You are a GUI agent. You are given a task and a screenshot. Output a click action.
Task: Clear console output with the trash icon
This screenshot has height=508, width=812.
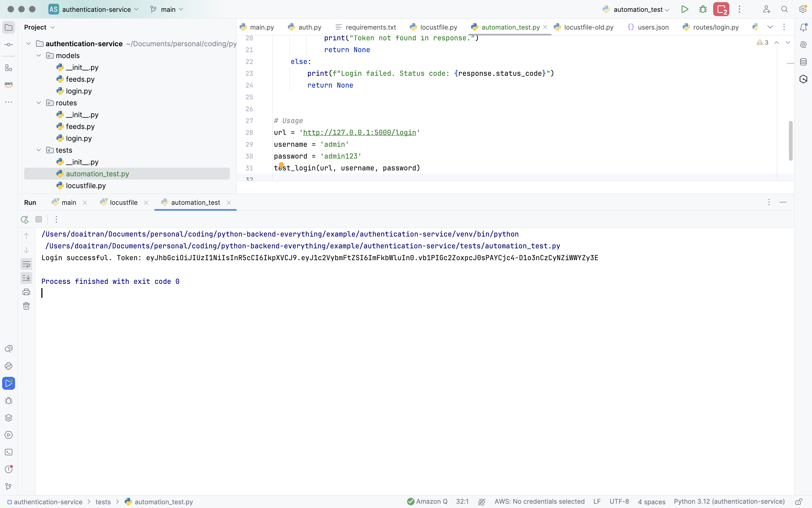26,306
